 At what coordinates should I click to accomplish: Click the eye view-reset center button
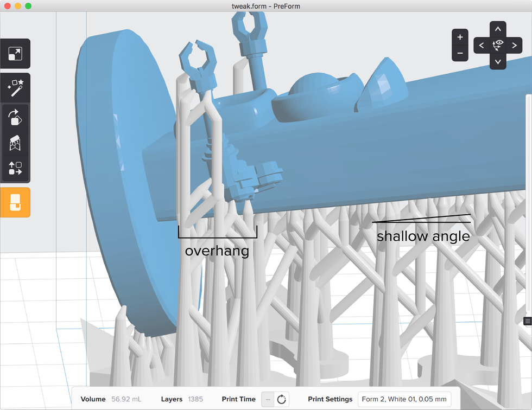point(498,45)
